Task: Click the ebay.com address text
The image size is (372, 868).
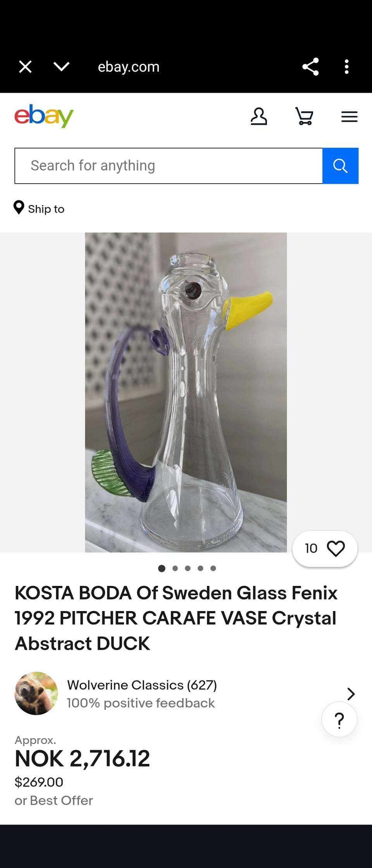Action: [129, 67]
